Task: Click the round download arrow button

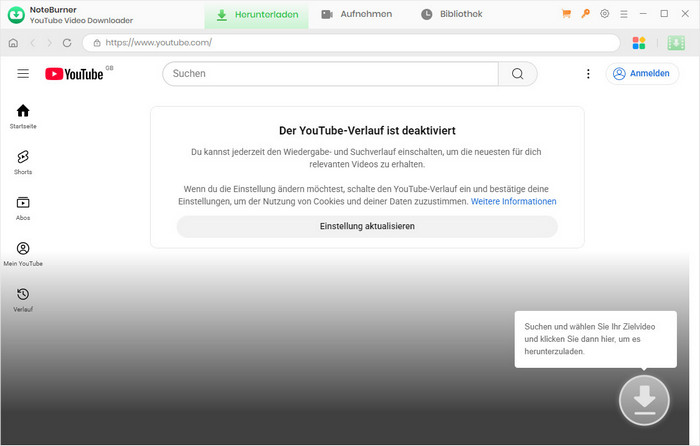Action: (x=644, y=400)
